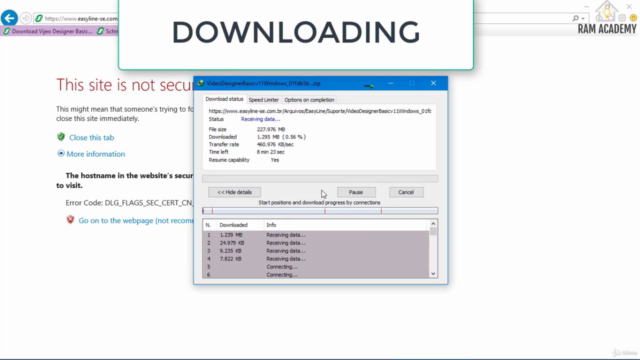Select connection row 3 with 9.235 KB
Image resolution: width=640 pixels, height=360 pixels.
click(316, 251)
